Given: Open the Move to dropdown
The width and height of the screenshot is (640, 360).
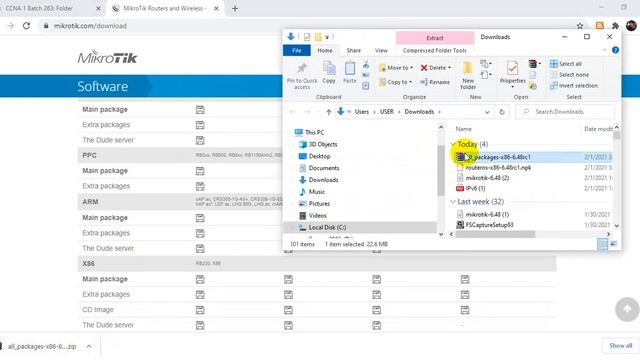Looking at the screenshot, I should (x=396, y=68).
